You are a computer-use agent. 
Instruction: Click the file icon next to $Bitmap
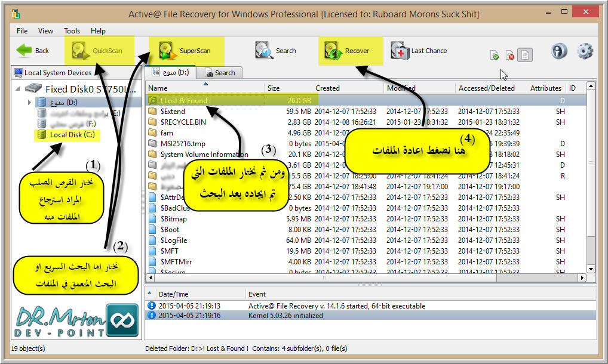point(152,219)
